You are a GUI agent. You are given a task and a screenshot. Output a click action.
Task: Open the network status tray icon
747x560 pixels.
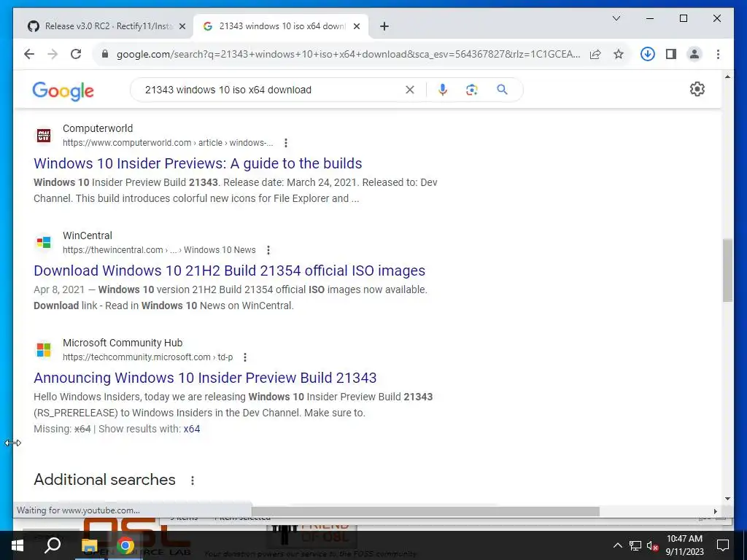pyautogui.click(x=635, y=545)
